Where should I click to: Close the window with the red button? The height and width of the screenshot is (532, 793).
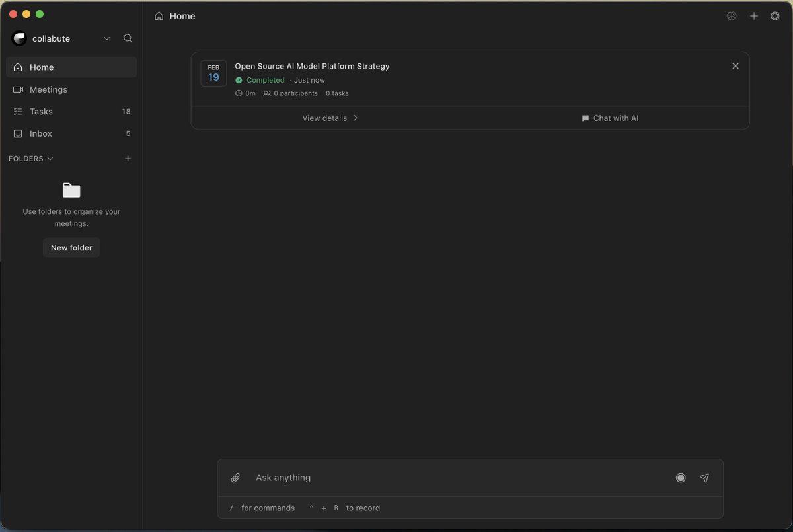[13, 14]
